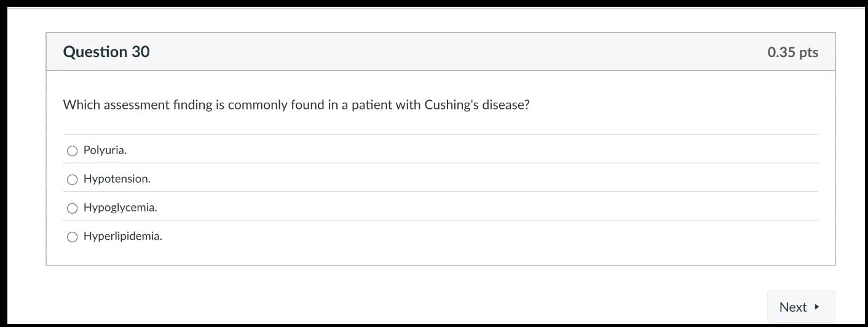The height and width of the screenshot is (327, 868).
Task: Click the arrow icon on Next
Action: coord(816,307)
